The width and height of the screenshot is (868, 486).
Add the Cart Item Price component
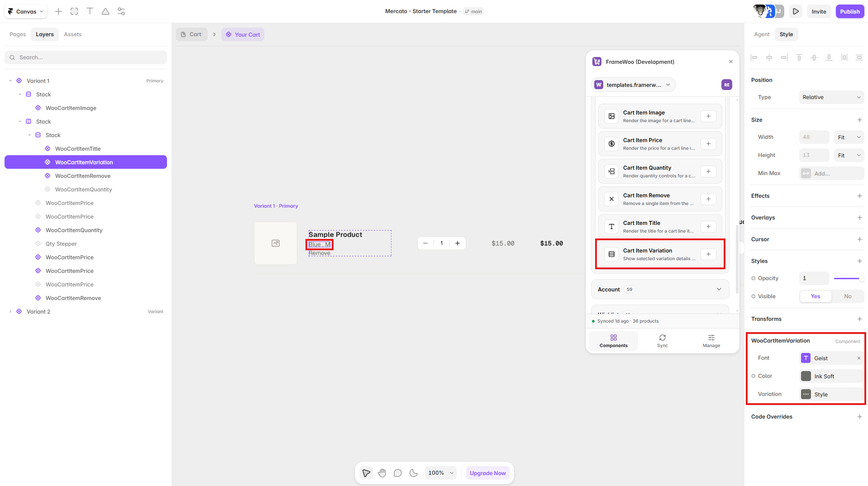coord(708,144)
